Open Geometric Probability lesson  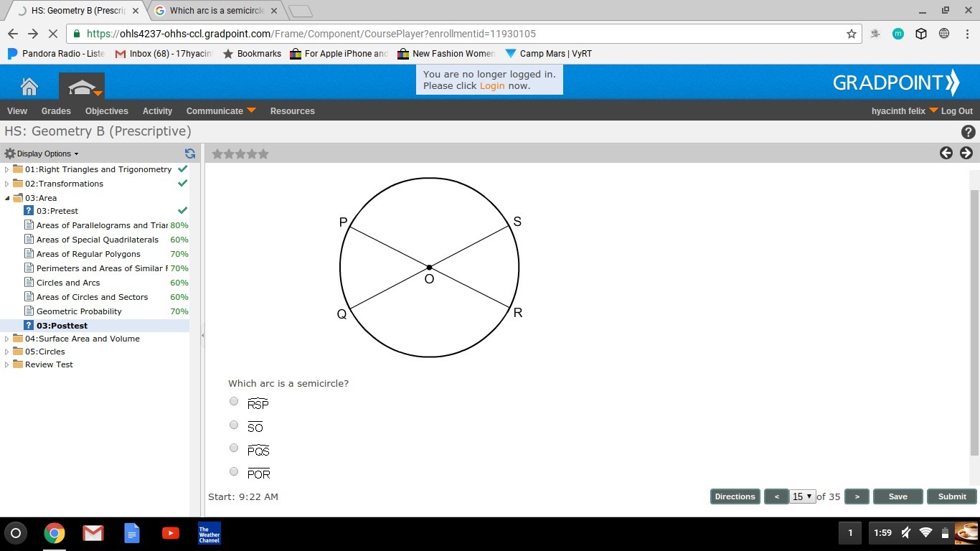point(79,311)
